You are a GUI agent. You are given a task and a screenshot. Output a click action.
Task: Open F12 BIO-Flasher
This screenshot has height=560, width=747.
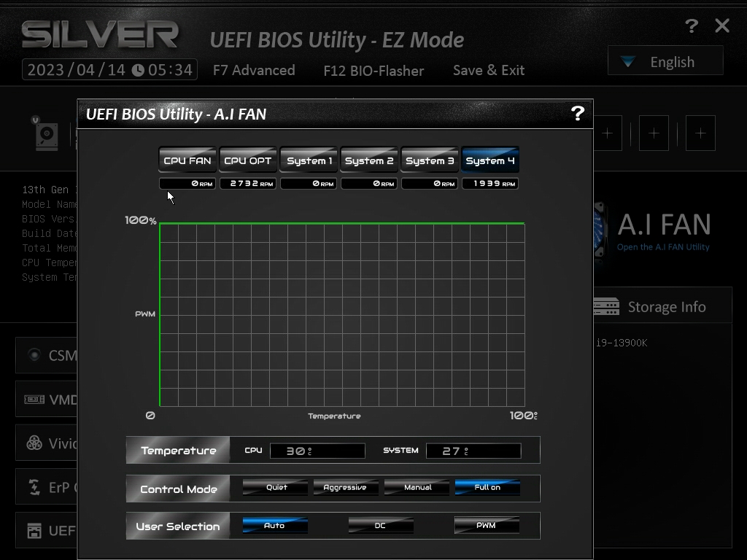373,71
